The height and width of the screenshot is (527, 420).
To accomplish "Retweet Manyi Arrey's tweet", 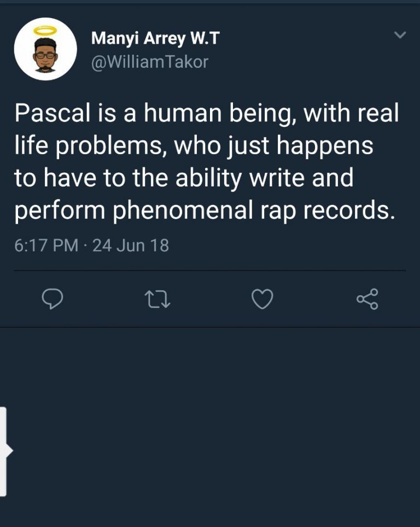I will (157, 299).
